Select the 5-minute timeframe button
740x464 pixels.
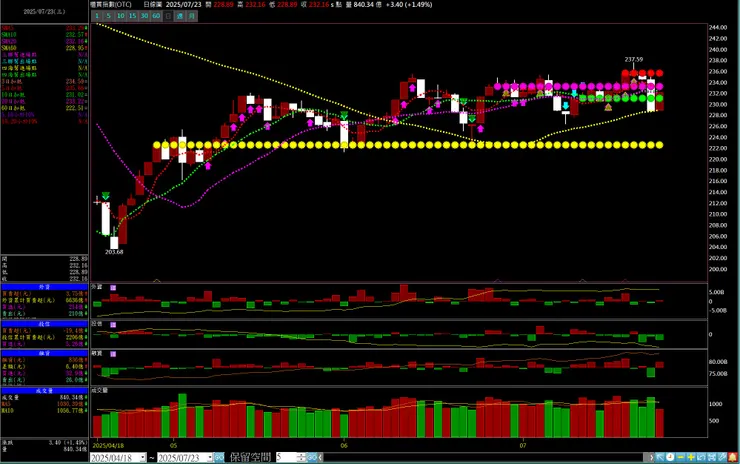coord(109,16)
